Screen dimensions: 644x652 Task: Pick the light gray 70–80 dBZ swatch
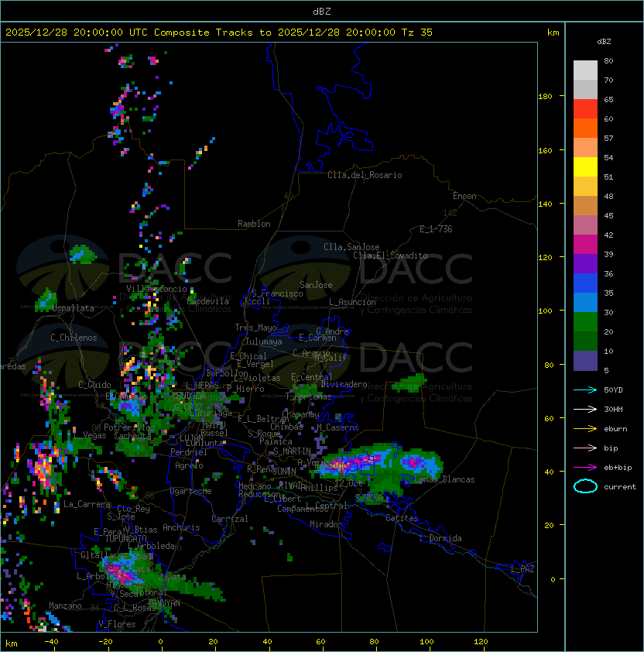point(585,70)
